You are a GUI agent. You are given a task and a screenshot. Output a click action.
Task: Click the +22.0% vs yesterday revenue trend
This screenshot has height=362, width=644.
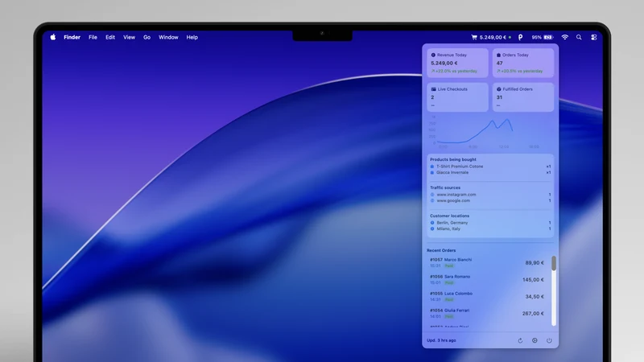tap(454, 71)
